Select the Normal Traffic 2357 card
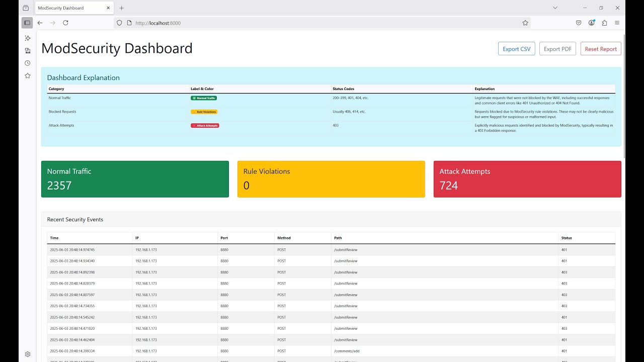The height and width of the screenshot is (362, 644). tap(135, 179)
